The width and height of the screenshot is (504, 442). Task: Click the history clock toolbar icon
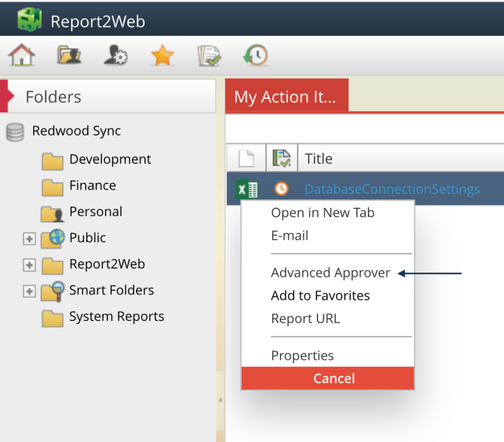point(256,55)
